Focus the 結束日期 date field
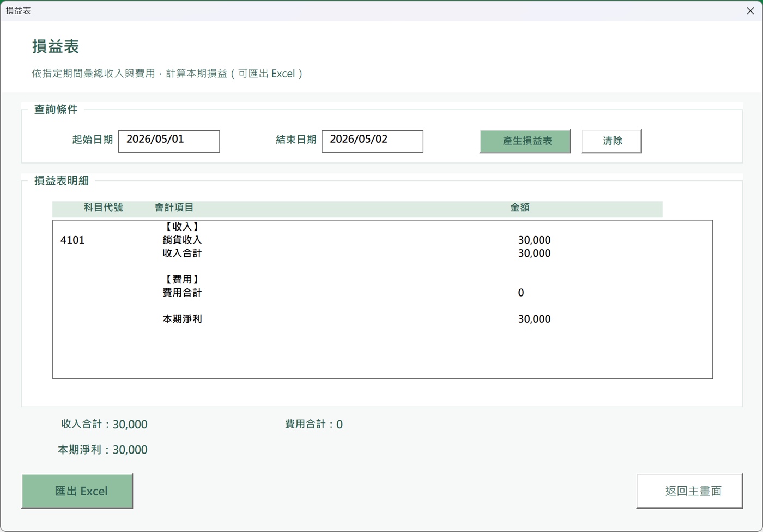The width and height of the screenshot is (763, 532). [372, 141]
